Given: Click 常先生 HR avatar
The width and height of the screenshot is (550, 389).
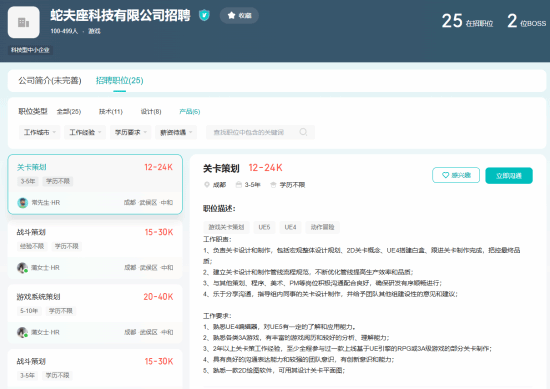Looking at the screenshot, I should pos(23,202).
